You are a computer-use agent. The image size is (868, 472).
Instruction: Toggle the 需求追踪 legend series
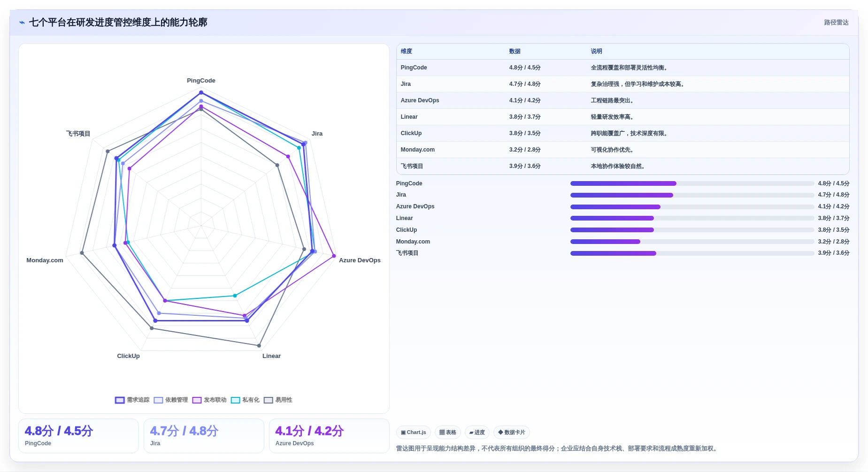point(132,400)
